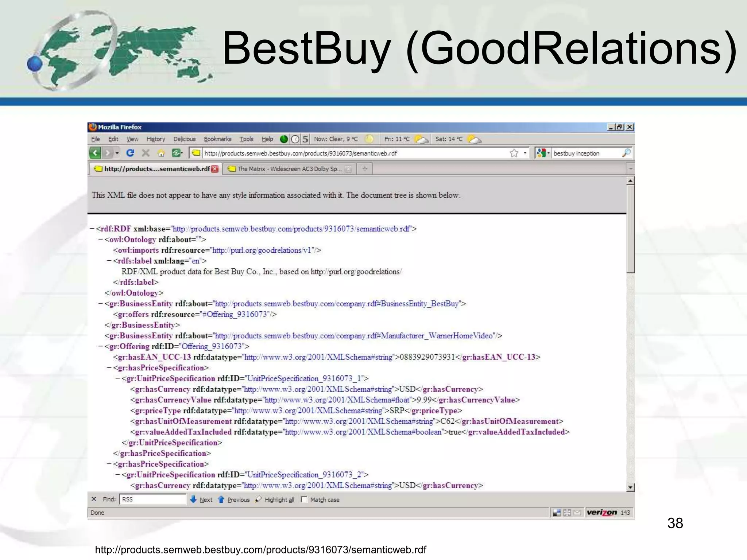Click the vertical scrollbar thumb
This screenshot has height=560, width=747.
coord(630,229)
